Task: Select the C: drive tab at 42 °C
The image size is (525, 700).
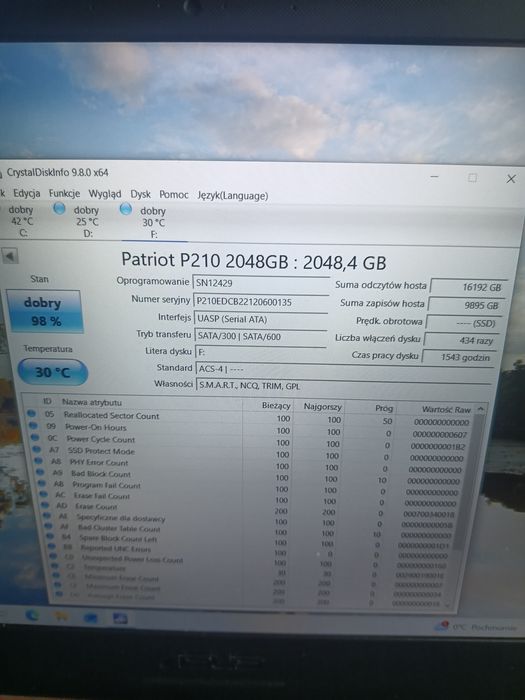Action: (x=21, y=221)
